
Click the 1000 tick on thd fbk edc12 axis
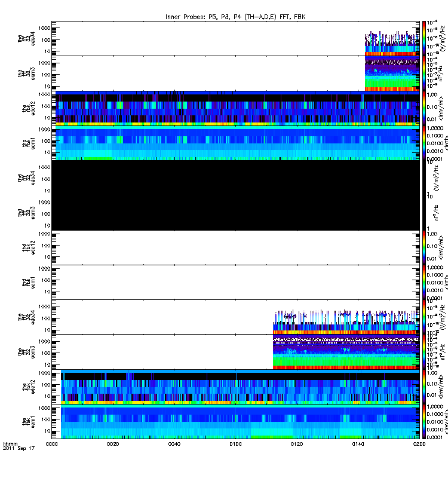[x=44, y=234]
